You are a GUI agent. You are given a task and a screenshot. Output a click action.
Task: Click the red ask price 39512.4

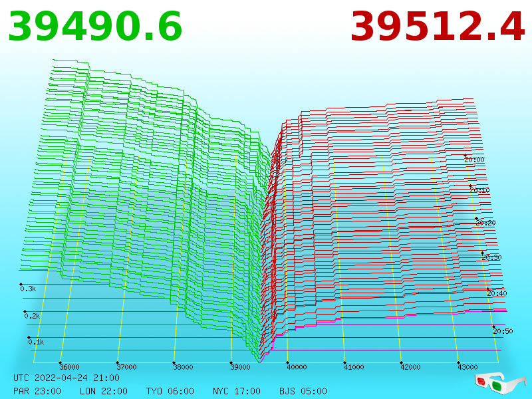(438, 27)
